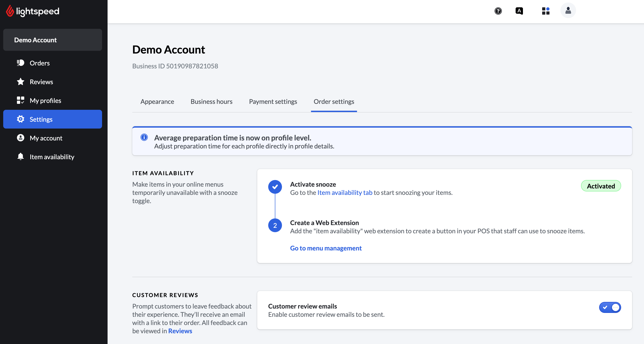Open the user profile avatar menu

[568, 11]
